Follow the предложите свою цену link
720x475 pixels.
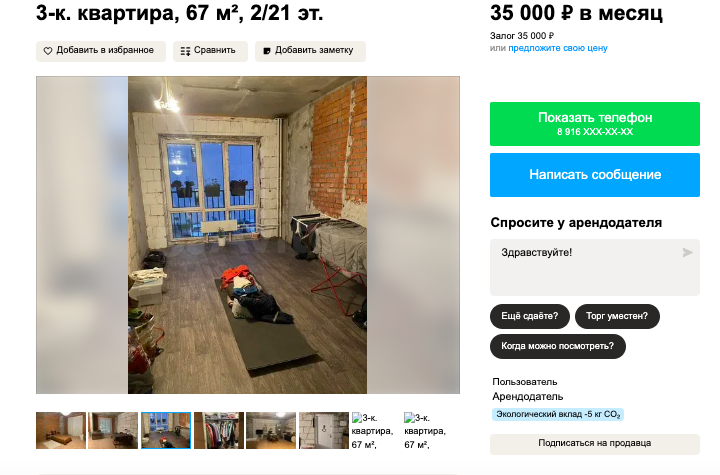(557, 48)
